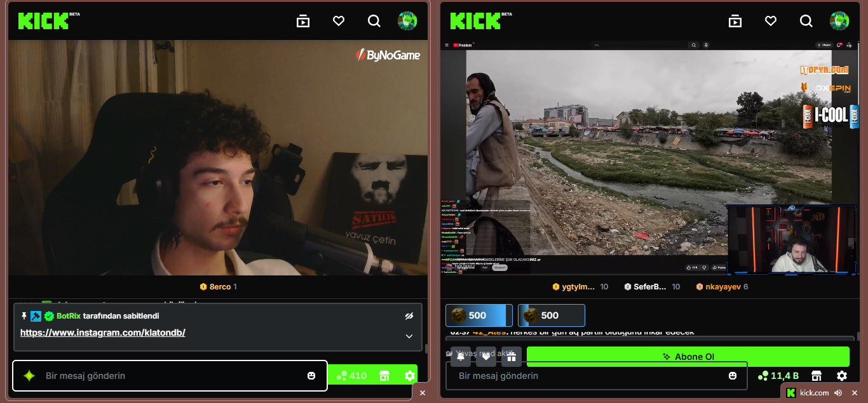Viewport: 868px width, 403px height.
Task: Open the 410 channel points button
Action: tap(351, 376)
